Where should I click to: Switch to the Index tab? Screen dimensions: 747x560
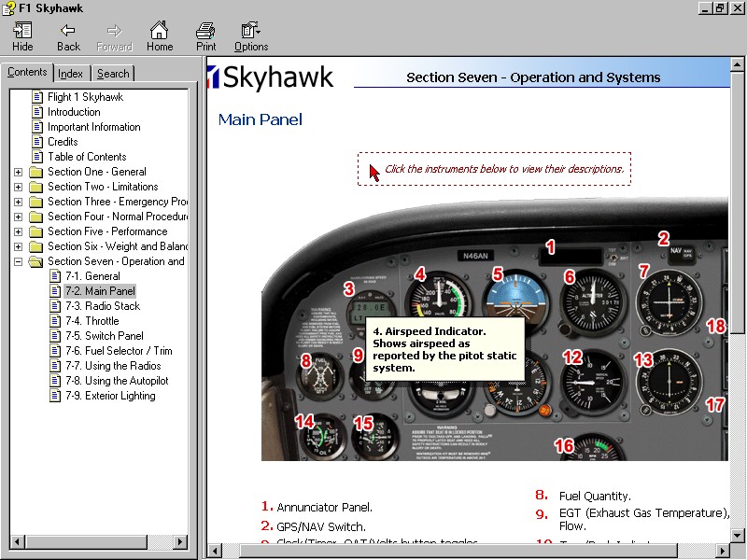[70, 74]
